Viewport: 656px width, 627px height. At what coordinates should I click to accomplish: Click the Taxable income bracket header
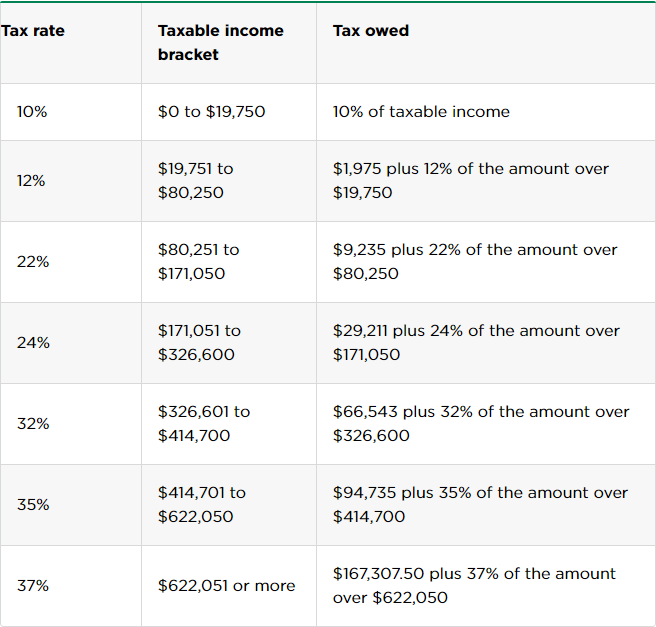coord(220,43)
